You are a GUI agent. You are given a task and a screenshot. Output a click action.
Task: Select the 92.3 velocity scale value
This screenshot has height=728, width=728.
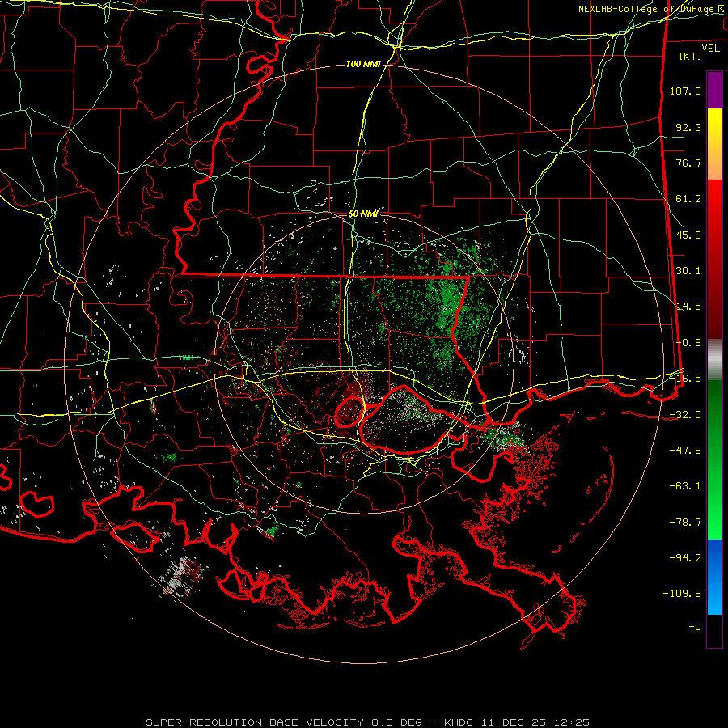pos(688,127)
